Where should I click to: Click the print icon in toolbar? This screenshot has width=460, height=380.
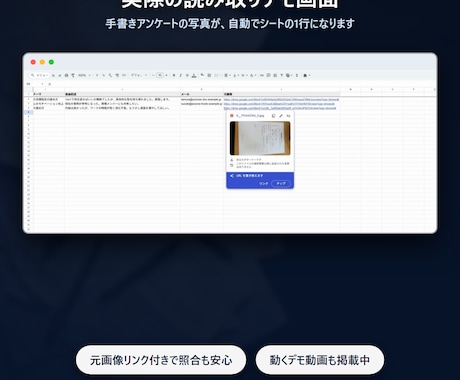coord(66,75)
